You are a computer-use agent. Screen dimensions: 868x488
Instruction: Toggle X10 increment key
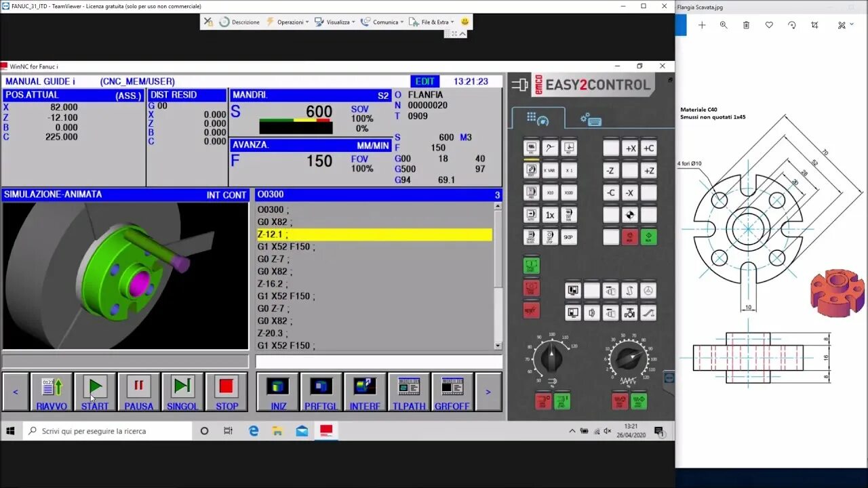550,192
